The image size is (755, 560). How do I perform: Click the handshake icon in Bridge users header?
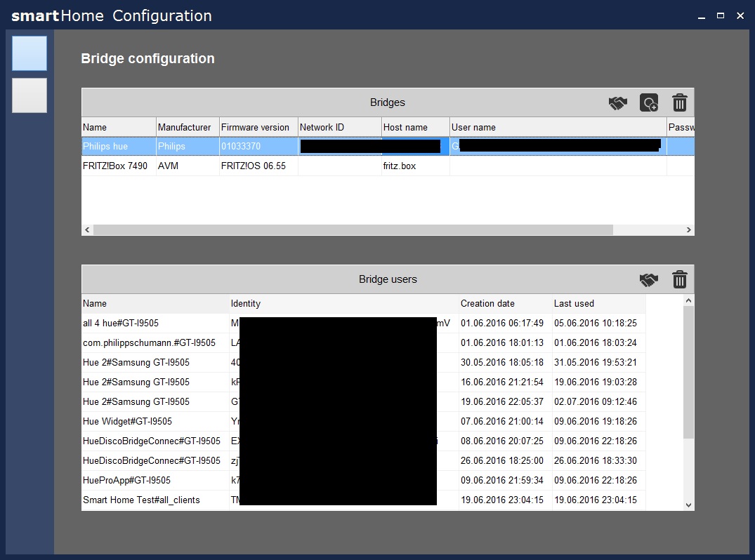pyautogui.click(x=648, y=280)
